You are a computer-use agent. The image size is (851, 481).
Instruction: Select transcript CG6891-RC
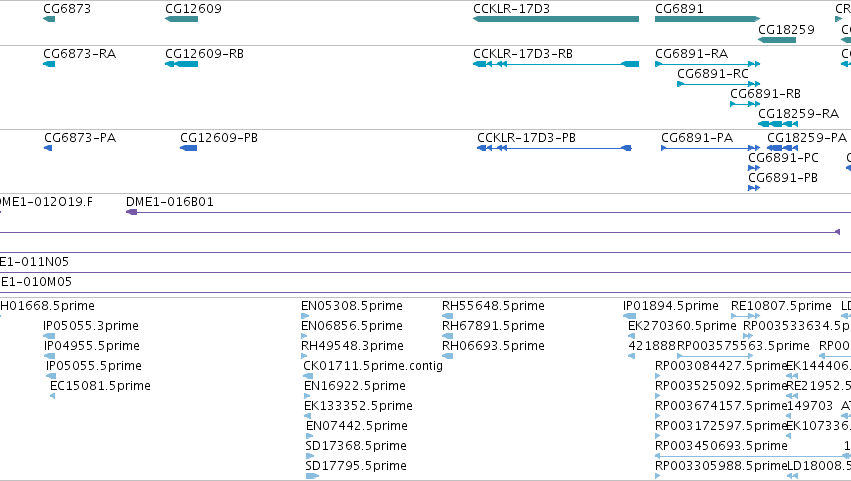pyautogui.click(x=719, y=84)
